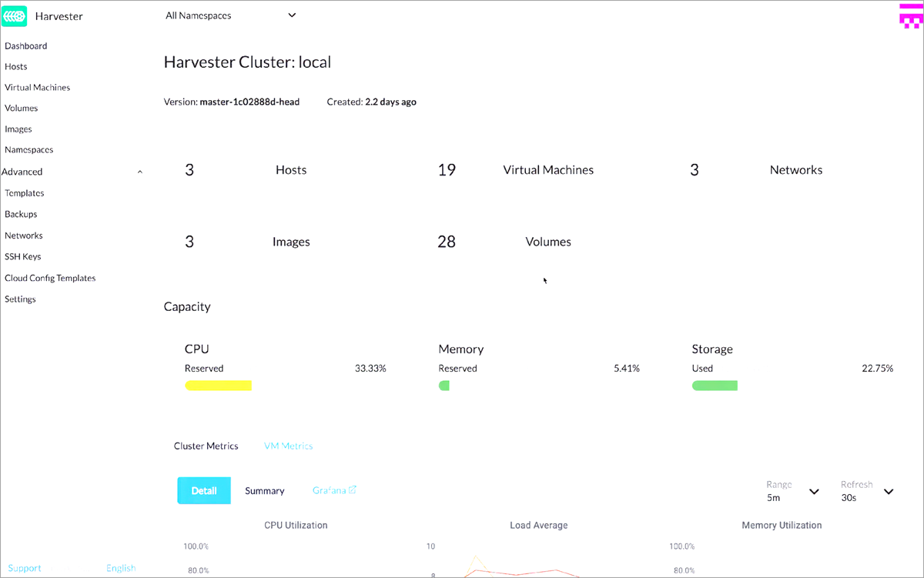Viewport: 924px width, 578px height.
Task: Click the CPU Utilization chart title
Action: [296, 526]
